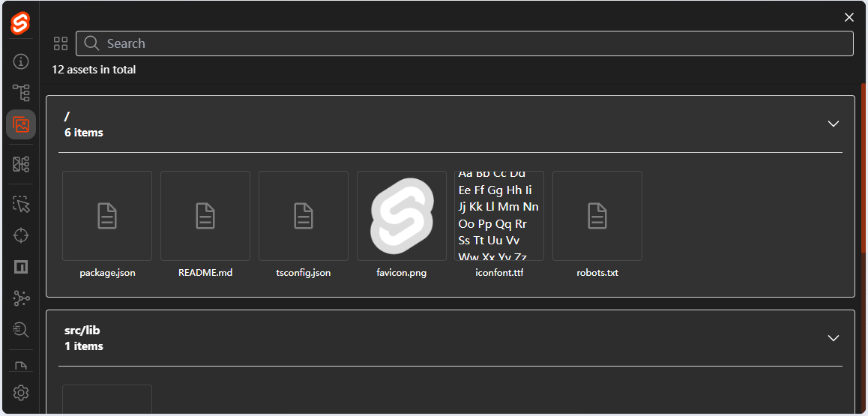Open the favicon.png image preview
The width and height of the screenshot is (868, 416).
tap(401, 216)
